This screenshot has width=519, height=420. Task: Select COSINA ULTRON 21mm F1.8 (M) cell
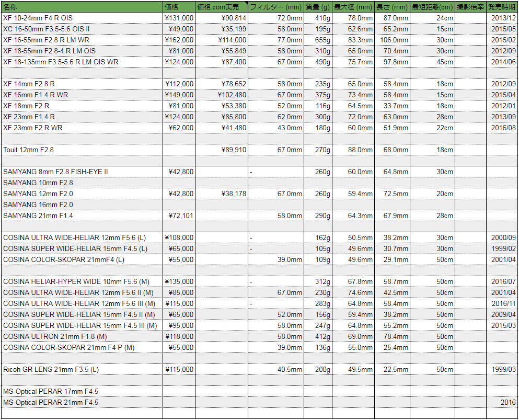[x=82, y=336]
